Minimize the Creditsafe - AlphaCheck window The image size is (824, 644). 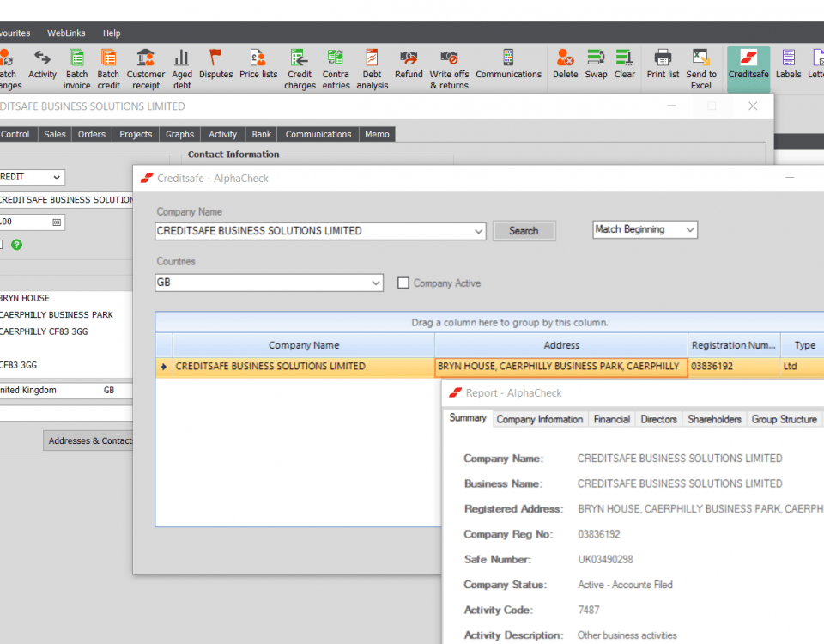(790, 178)
